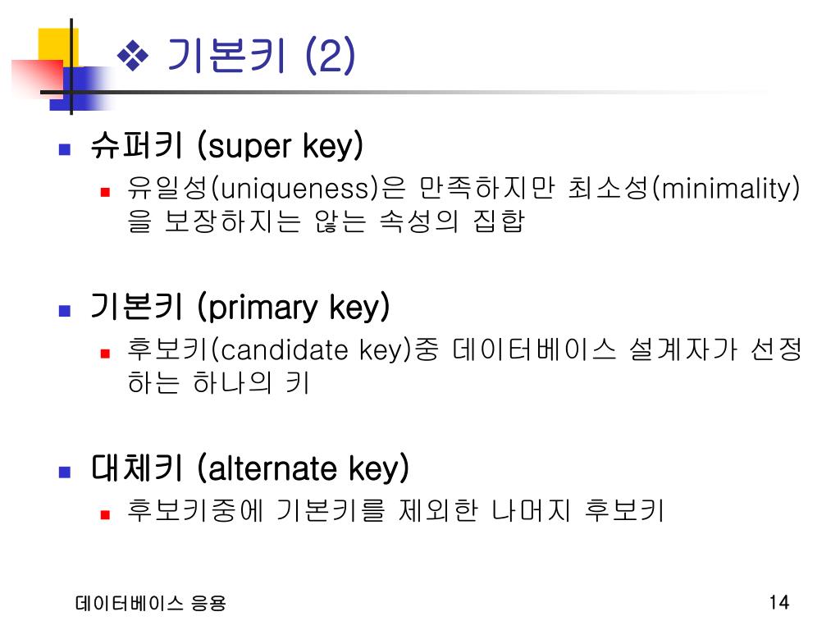Click the red bullet before 유일성(uniqueness) line
This screenshot has height=630, width=840.
106,191
